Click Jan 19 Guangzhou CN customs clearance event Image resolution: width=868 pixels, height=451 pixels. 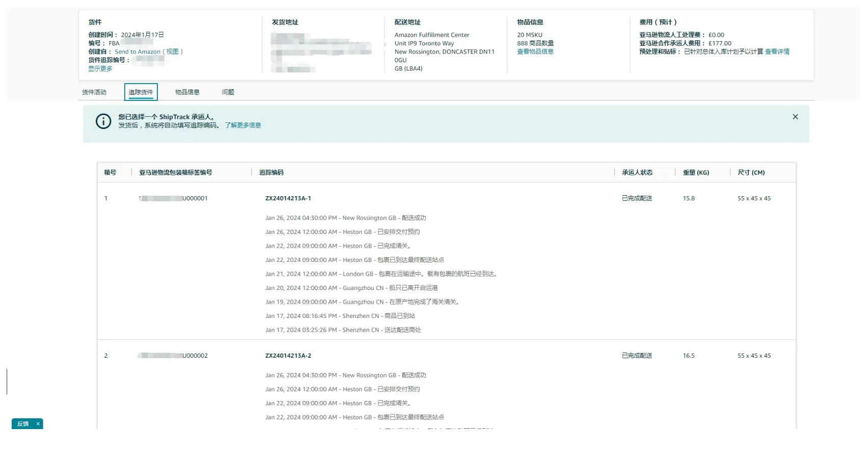tap(363, 302)
